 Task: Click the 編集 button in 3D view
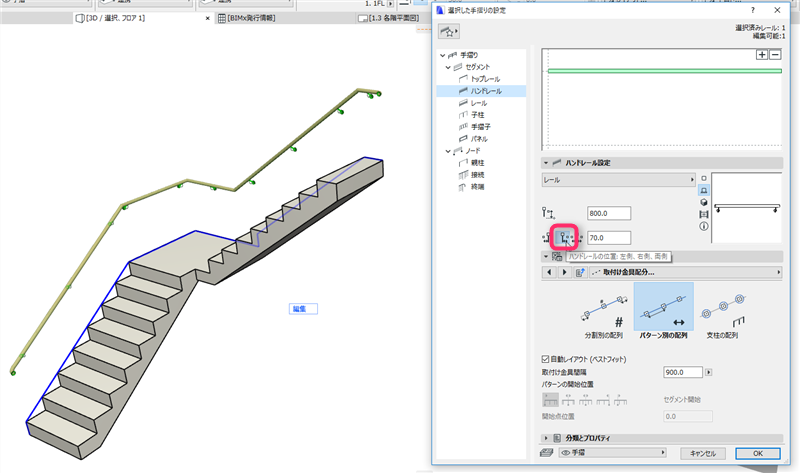pos(303,309)
